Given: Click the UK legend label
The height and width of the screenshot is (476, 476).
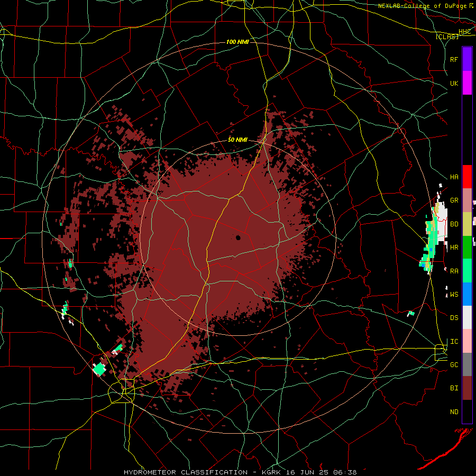Looking at the screenshot, I should tap(454, 83).
